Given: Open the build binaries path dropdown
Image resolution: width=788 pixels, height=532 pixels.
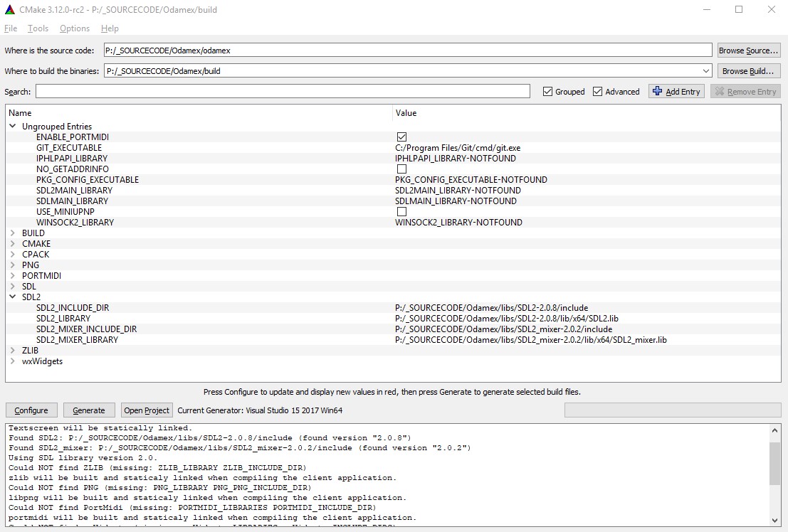Looking at the screenshot, I should 705,71.
